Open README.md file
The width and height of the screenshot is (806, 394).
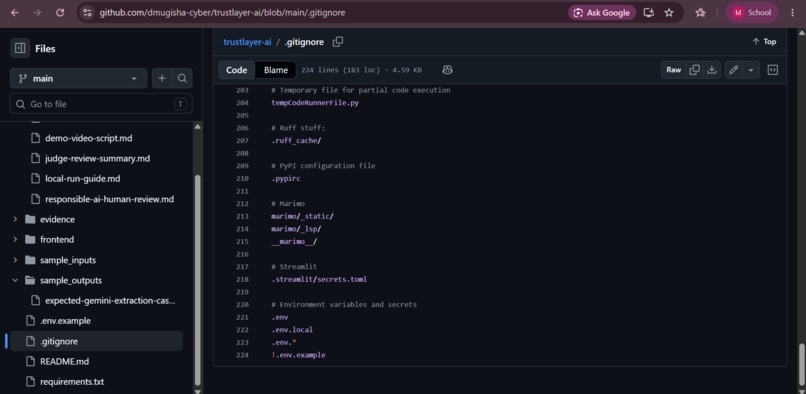(64, 362)
